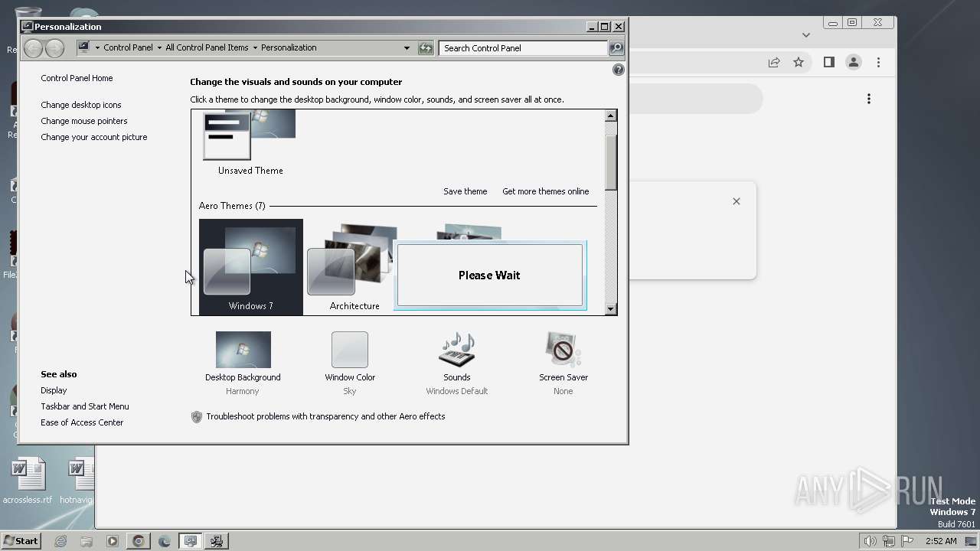Launch Windows Media Player from taskbar
Viewport: 980px width, 551px height.
click(x=113, y=541)
